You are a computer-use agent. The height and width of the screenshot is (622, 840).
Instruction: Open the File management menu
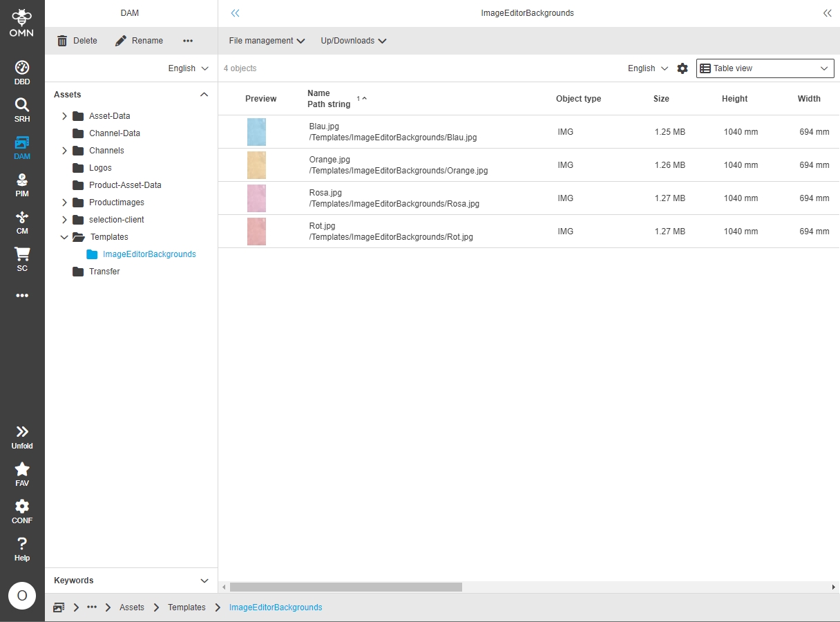point(267,41)
